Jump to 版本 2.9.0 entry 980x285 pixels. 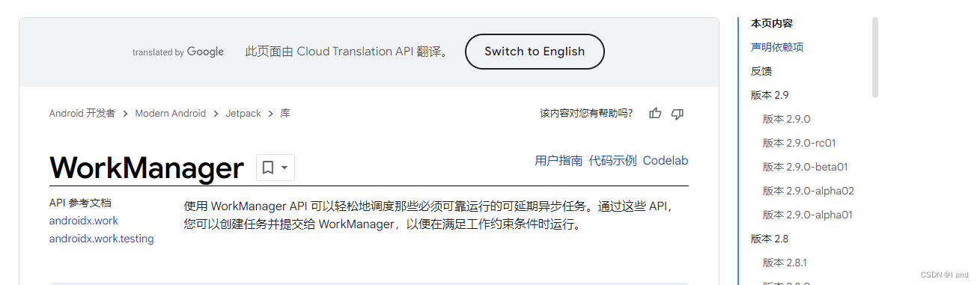click(x=787, y=119)
